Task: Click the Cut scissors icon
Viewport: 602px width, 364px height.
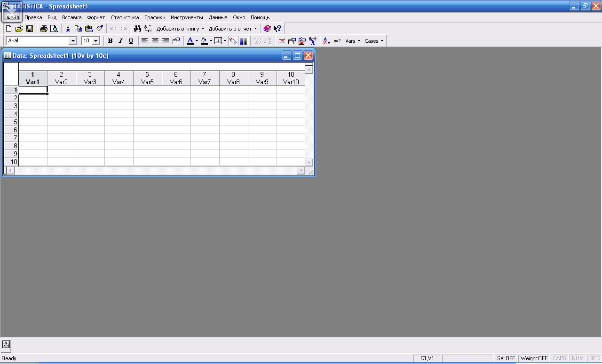Action: (x=68, y=29)
